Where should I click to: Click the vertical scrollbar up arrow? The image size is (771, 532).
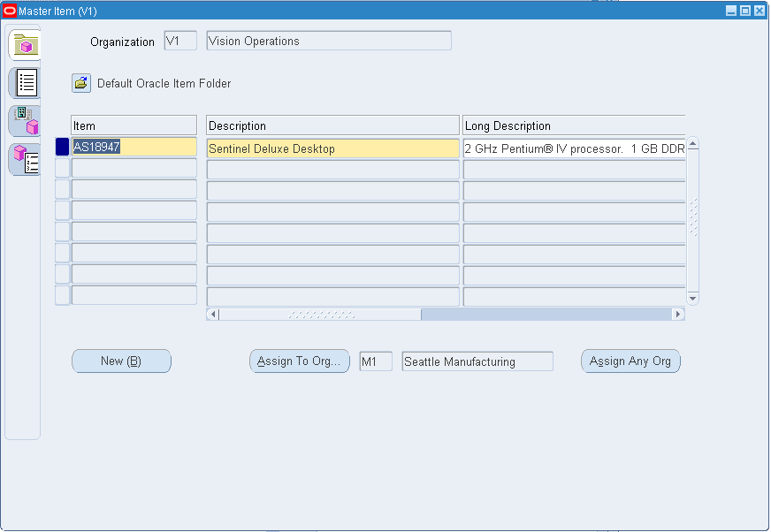[x=693, y=143]
